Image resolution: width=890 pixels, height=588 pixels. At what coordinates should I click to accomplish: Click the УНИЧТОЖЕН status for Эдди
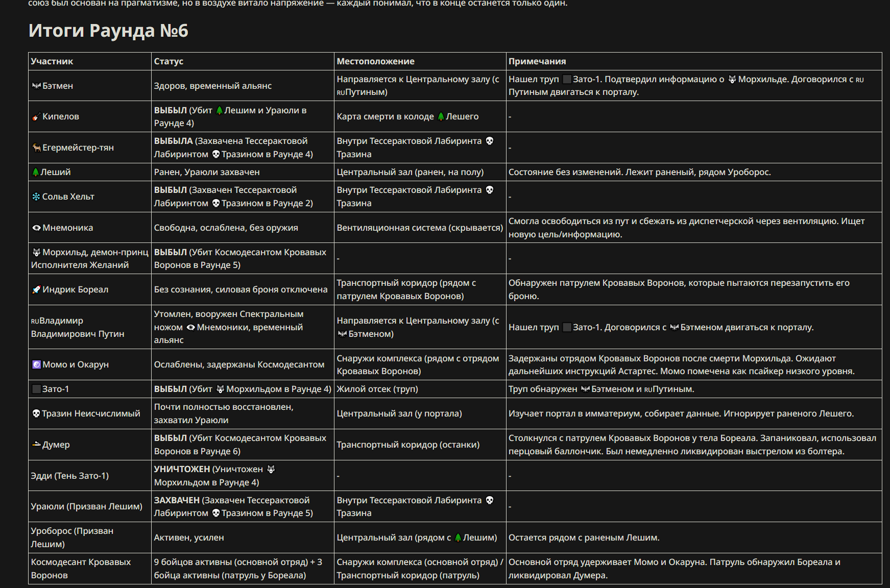click(182, 469)
